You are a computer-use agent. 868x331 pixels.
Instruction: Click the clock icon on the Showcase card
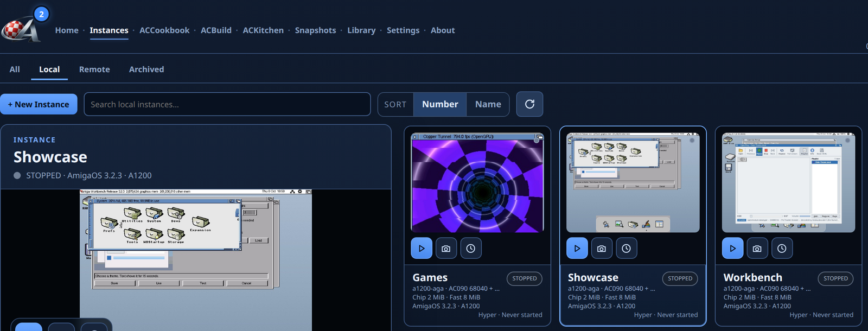pos(627,249)
